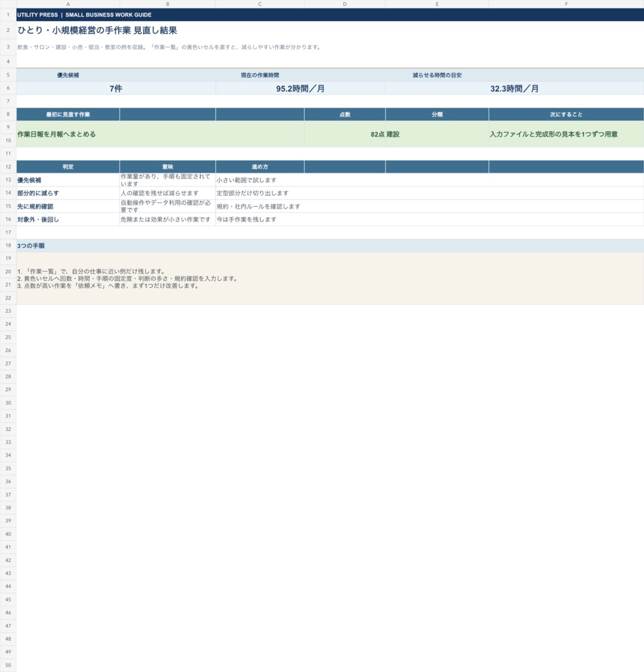Select the '7件' value cell

tap(116, 89)
